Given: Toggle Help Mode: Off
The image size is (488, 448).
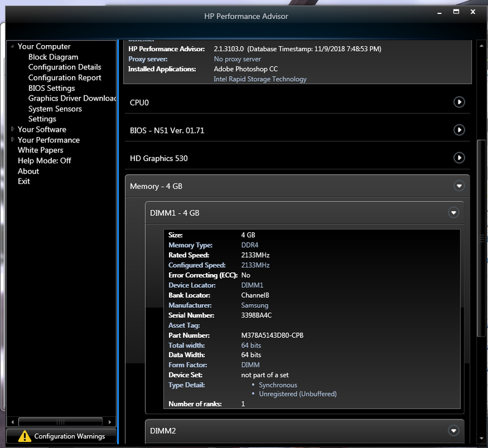Looking at the screenshot, I should coord(45,161).
